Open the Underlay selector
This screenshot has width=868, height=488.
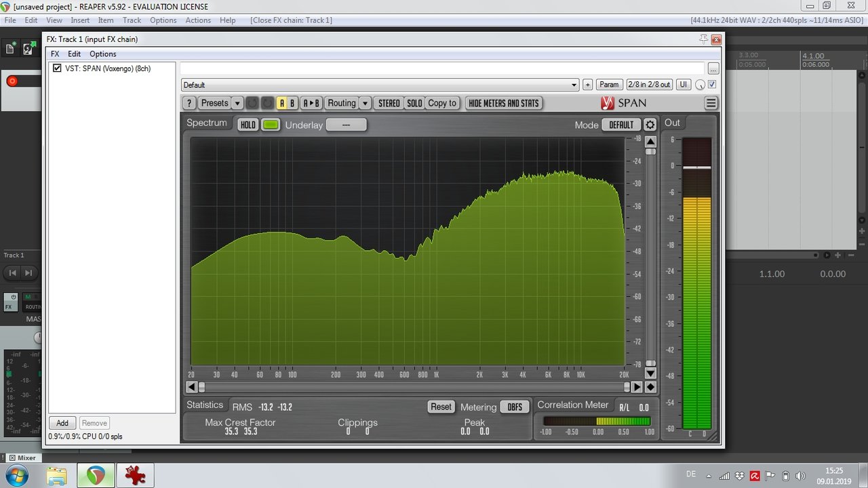(346, 125)
